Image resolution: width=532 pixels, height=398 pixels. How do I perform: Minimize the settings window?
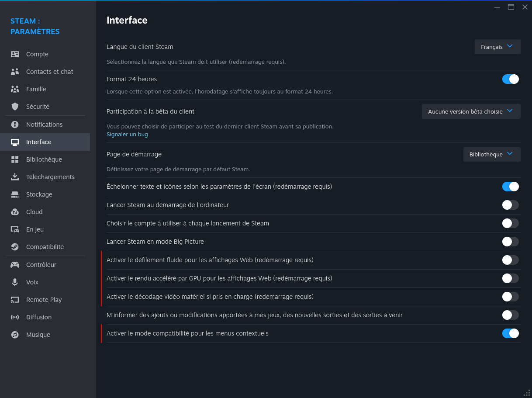click(497, 7)
